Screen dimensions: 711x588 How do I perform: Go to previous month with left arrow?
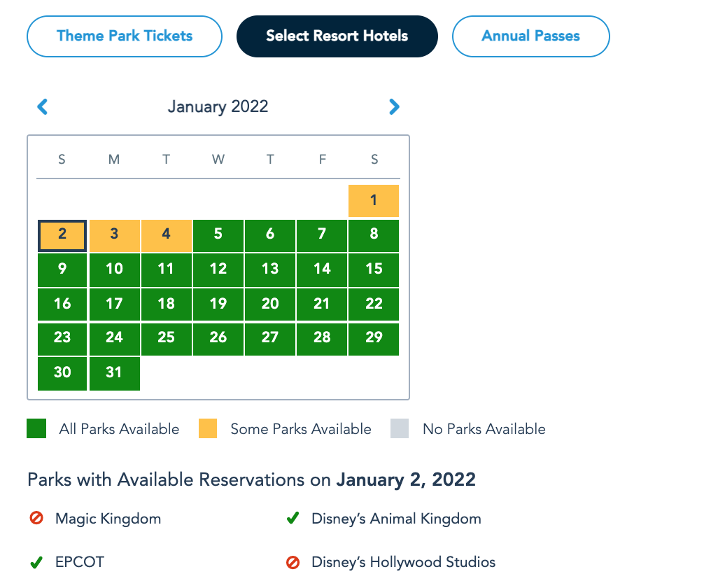(x=43, y=107)
